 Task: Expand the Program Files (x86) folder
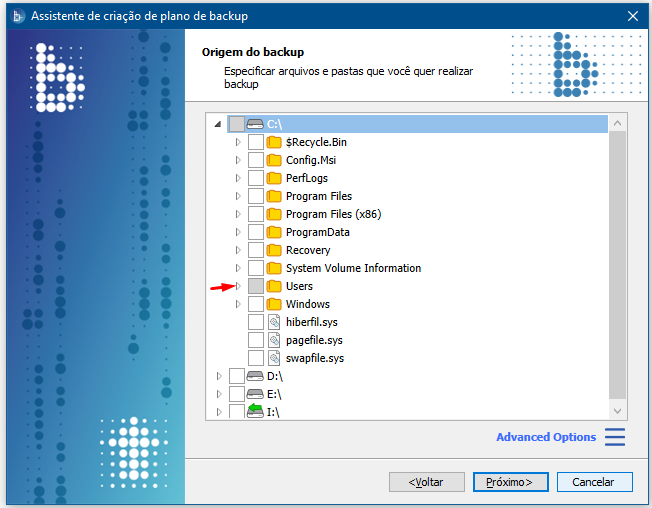(x=238, y=214)
